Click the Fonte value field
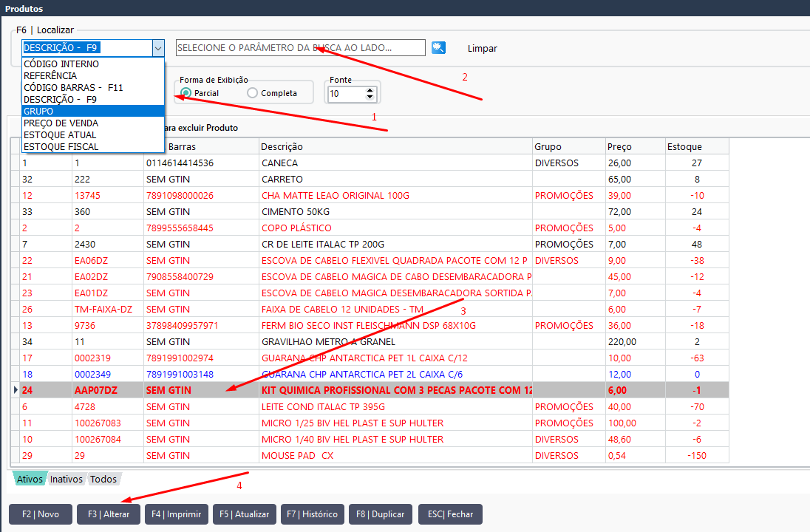The height and width of the screenshot is (532, 810). [x=346, y=94]
